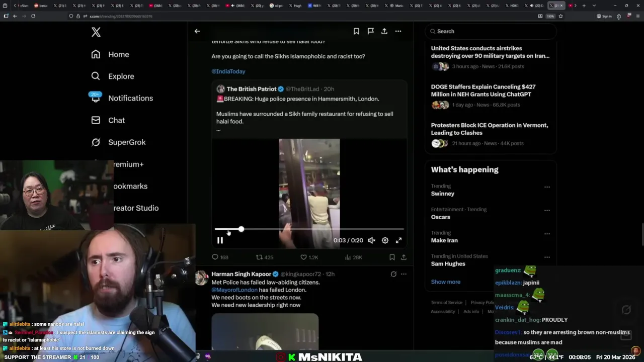644x362 pixels.
Task: Click the Search input field
Action: tap(491, 31)
